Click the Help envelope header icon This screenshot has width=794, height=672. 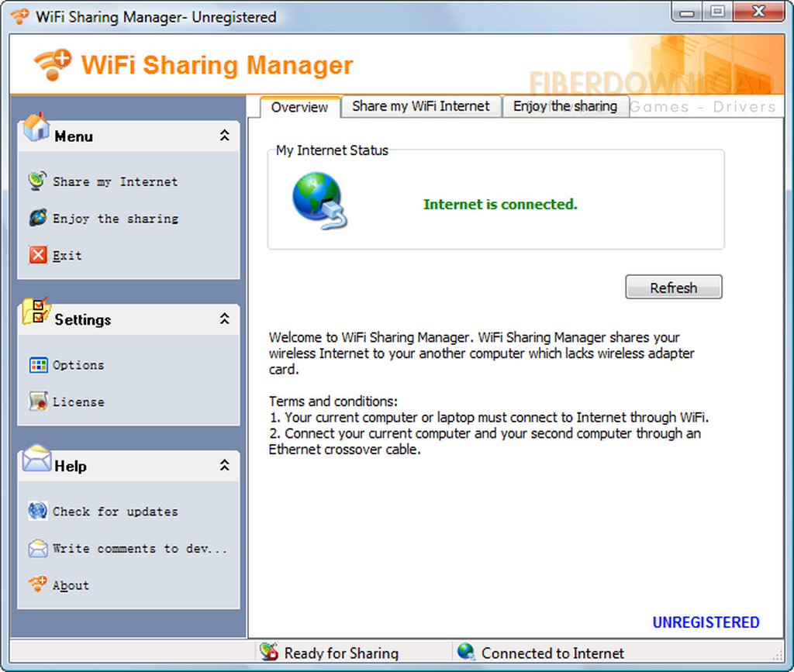(x=36, y=458)
